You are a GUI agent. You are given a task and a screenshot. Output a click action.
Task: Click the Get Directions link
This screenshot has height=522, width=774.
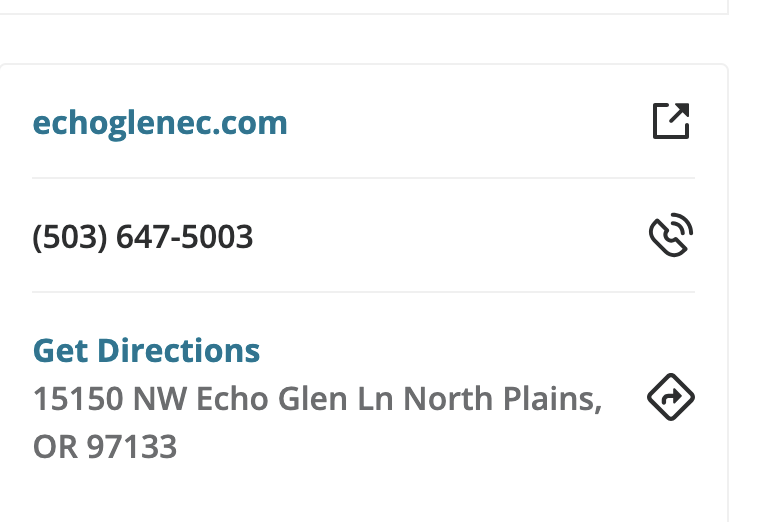(146, 351)
